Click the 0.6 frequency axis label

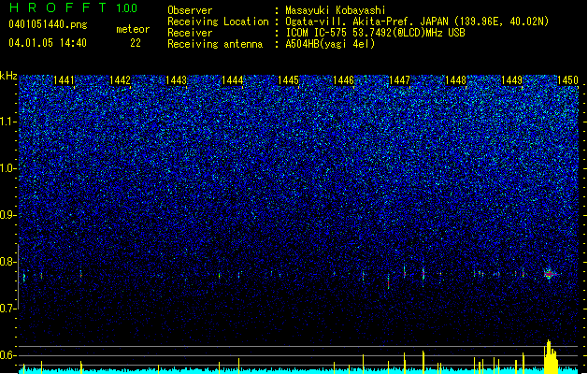(x=7, y=355)
